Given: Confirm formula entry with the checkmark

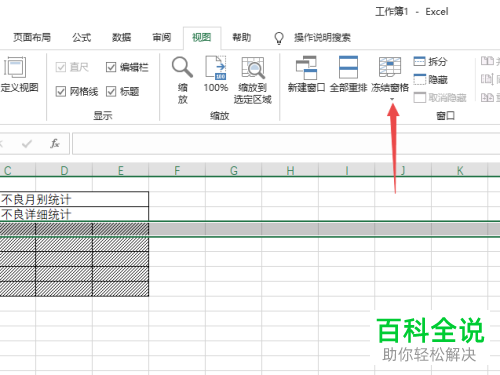Looking at the screenshot, I should click(27, 144).
